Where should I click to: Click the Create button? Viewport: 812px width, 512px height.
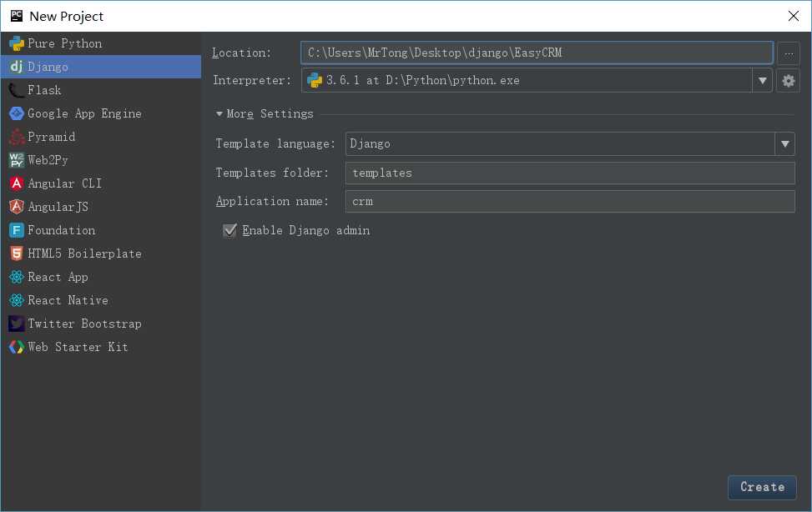[762, 487]
